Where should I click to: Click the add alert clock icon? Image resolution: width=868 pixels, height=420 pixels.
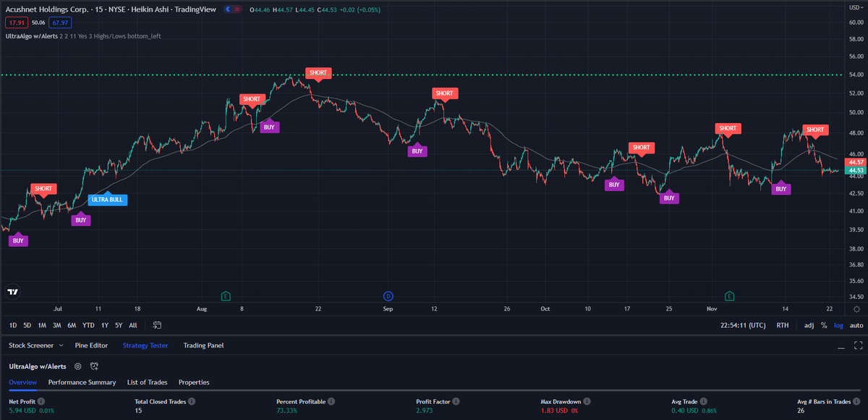pos(94,366)
